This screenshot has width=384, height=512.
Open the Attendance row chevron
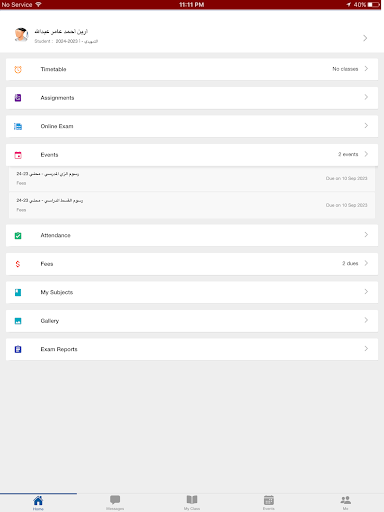point(366,235)
